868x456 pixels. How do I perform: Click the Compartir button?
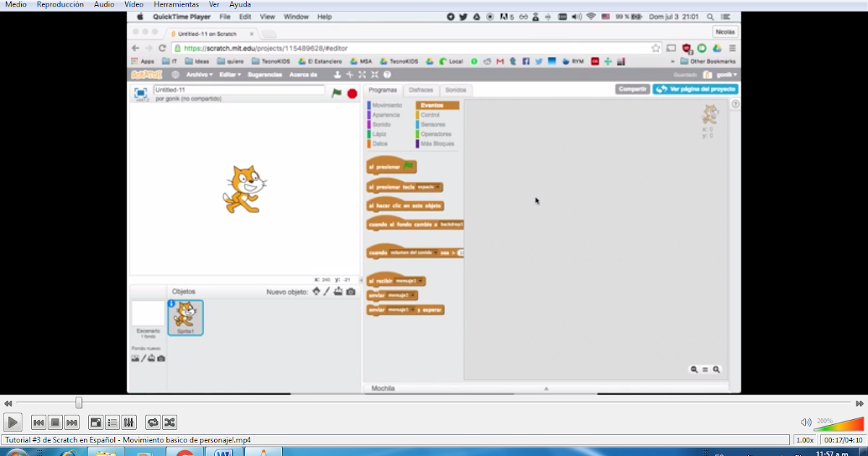click(632, 88)
